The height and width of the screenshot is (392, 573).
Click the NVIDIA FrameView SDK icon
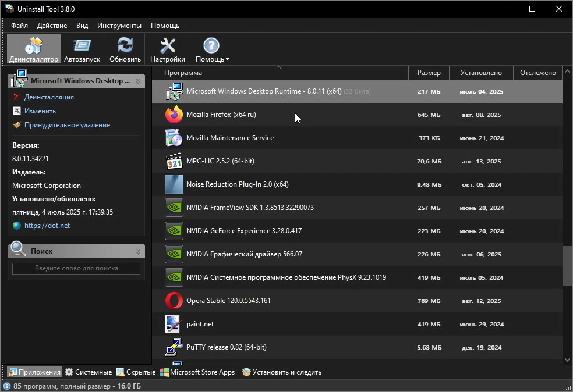(174, 208)
